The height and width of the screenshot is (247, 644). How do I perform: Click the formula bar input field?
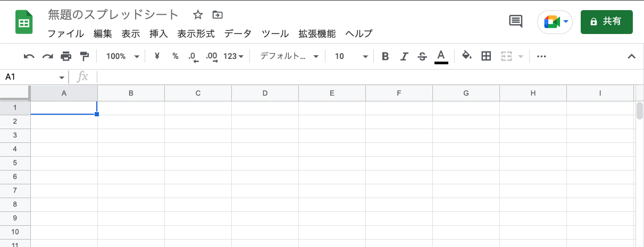tap(367, 77)
